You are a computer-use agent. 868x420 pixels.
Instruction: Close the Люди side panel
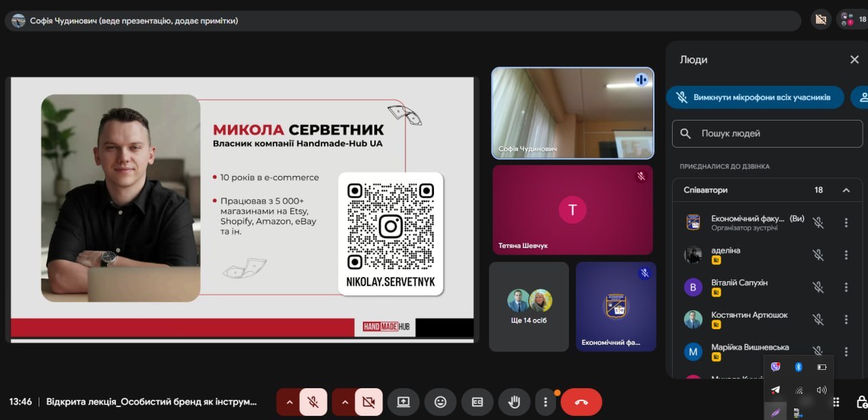pyautogui.click(x=854, y=60)
